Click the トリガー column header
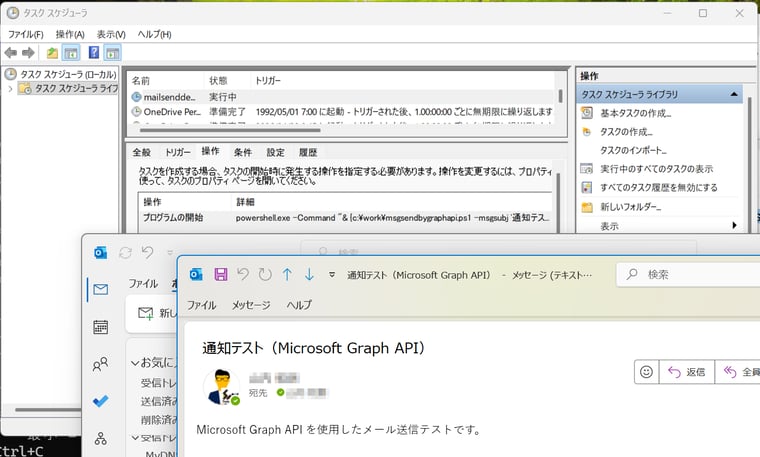 coord(268,80)
